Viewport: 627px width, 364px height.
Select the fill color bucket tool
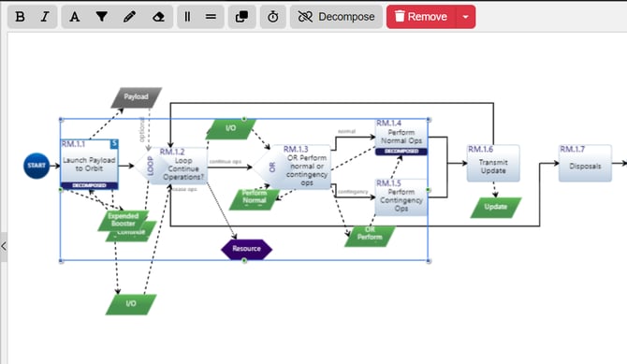pos(102,17)
